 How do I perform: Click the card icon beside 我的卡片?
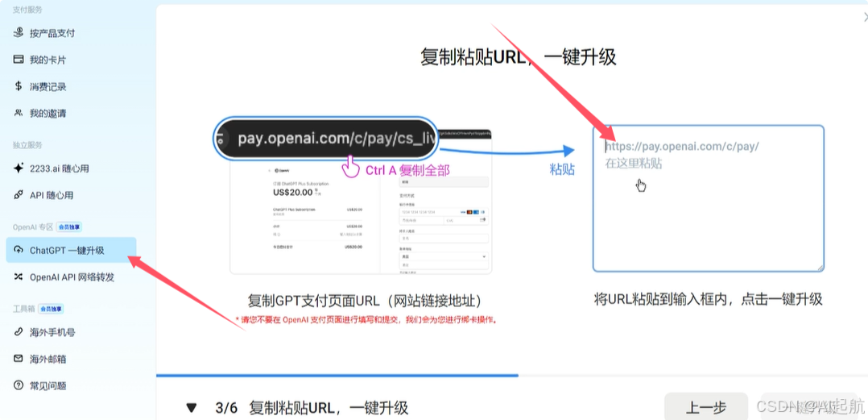point(19,60)
